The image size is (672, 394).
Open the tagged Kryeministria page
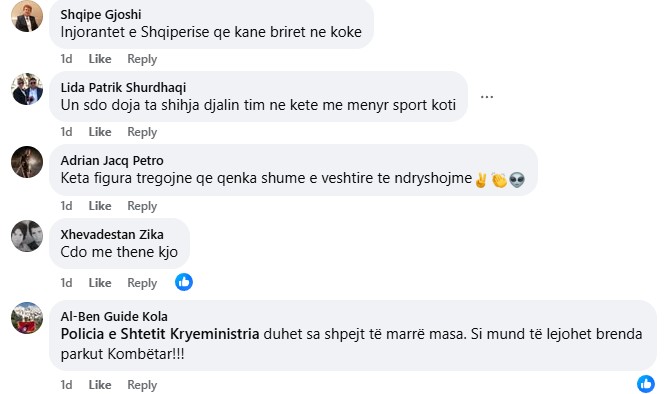pos(215,334)
